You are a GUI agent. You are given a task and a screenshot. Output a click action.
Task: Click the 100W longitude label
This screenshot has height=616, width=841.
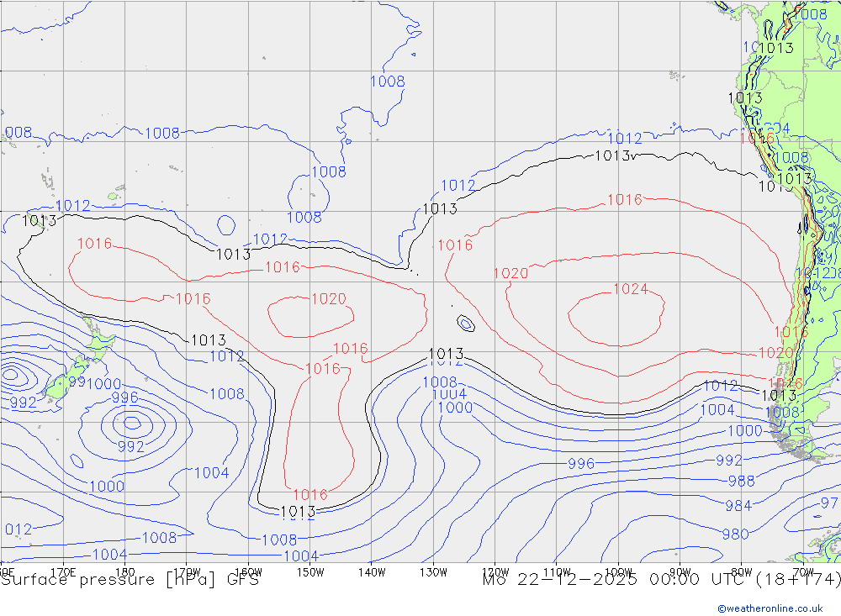click(x=619, y=572)
